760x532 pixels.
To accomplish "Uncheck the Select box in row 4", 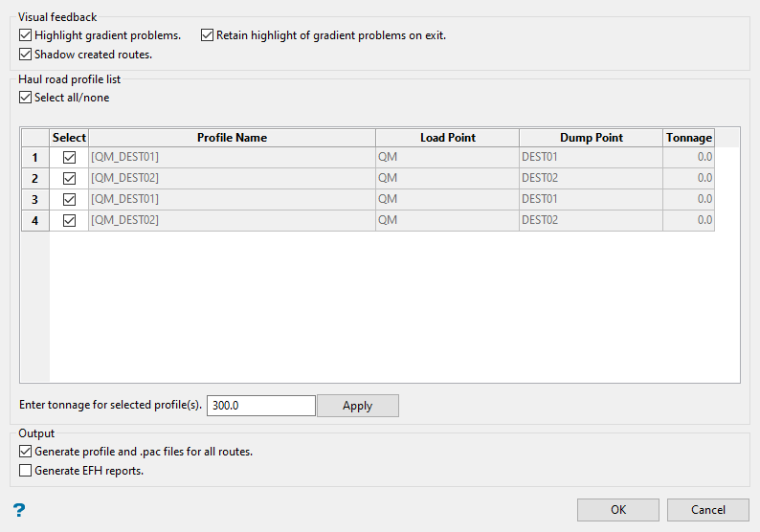I will (69, 220).
